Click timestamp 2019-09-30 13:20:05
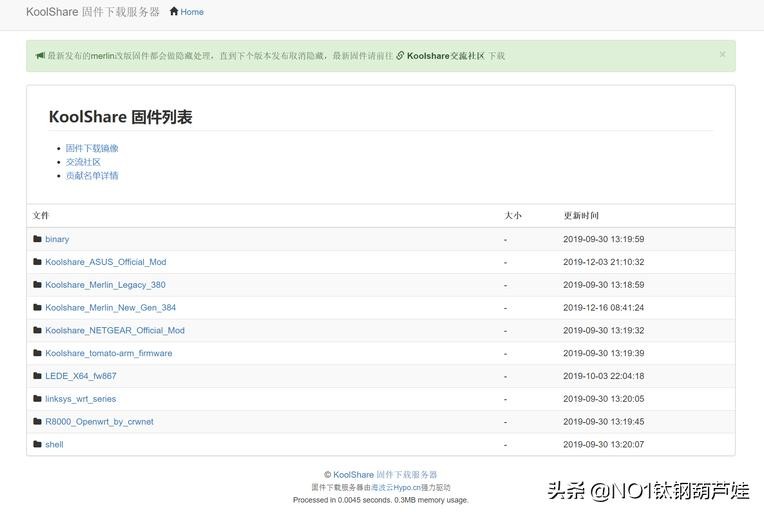Viewport: 764px width, 515px height. pos(604,399)
